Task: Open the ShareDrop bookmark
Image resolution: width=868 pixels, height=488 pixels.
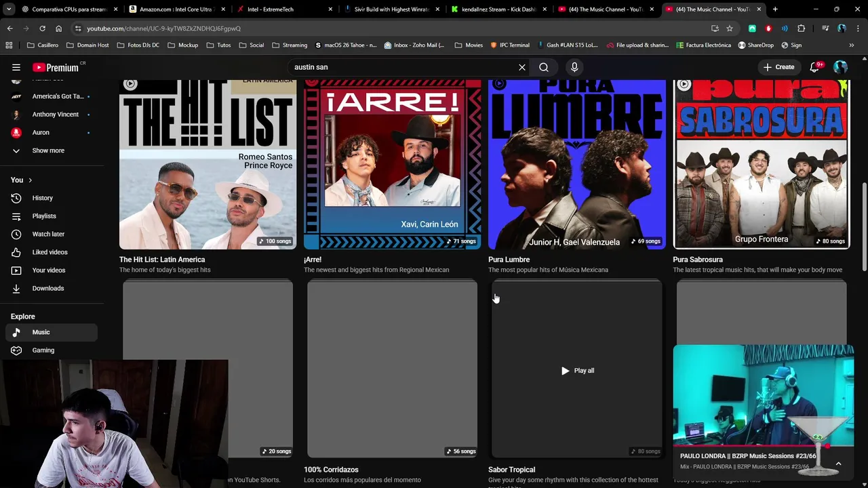Action: click(755, 45)
